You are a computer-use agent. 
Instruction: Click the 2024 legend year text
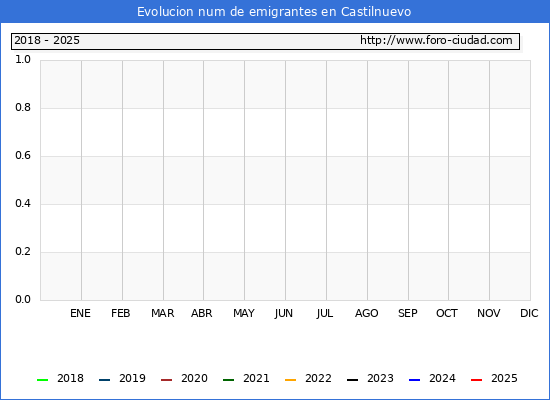tap(442, 378)
